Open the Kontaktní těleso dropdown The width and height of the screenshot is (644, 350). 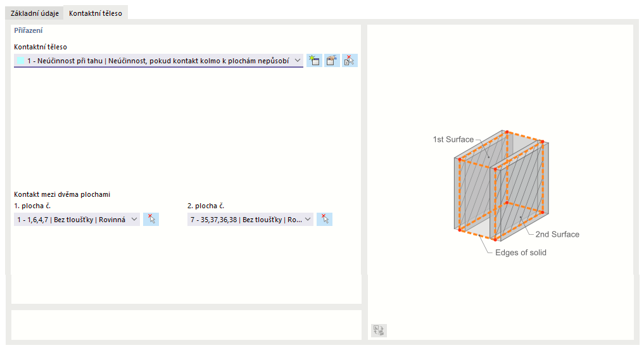pos(298,61)
